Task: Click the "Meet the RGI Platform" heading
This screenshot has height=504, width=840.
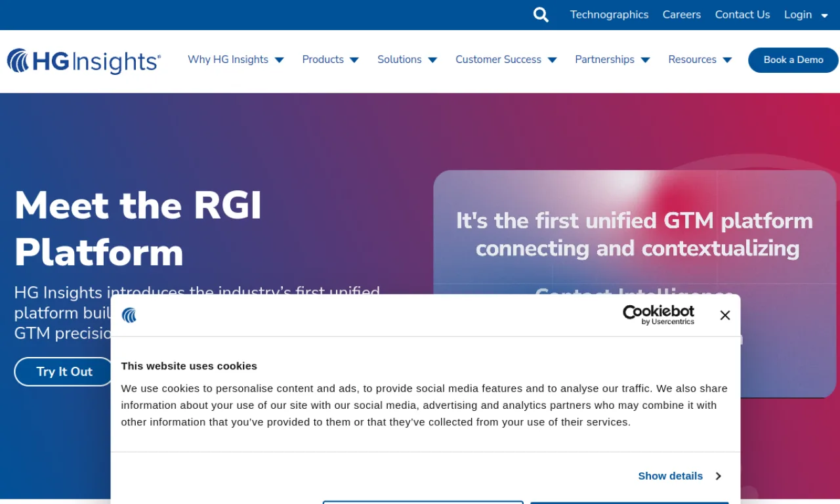Action: point(138,228)
